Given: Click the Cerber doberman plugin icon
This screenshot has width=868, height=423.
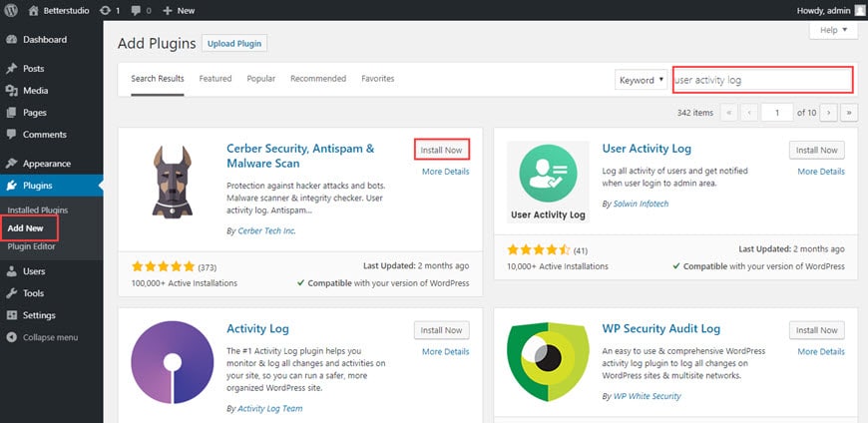Looking at the screenshot, I should (x=173, y=183).
